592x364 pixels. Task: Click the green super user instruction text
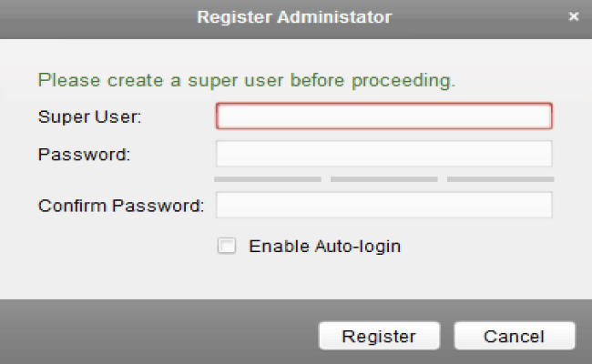click(x=246, y=80)
